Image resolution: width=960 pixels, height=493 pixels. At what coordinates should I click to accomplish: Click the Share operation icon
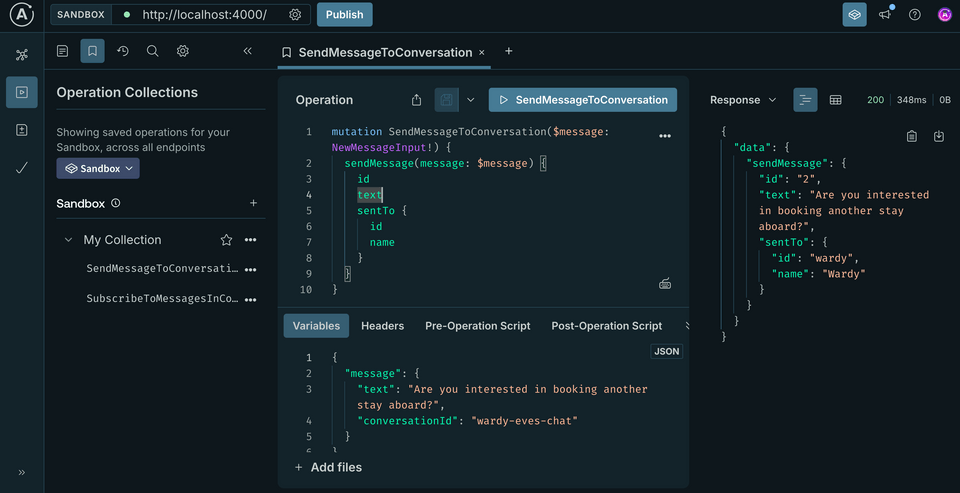pos(416,100)
